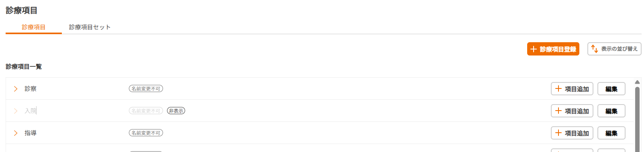644x152 pixels.
Task: Click the plus icon in 入院 row's 項目追加
Action: pos(558,111)
